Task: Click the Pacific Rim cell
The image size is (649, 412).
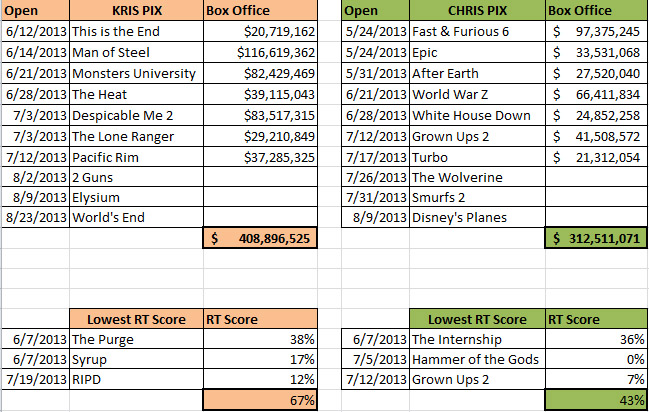Action: (137, 157)
